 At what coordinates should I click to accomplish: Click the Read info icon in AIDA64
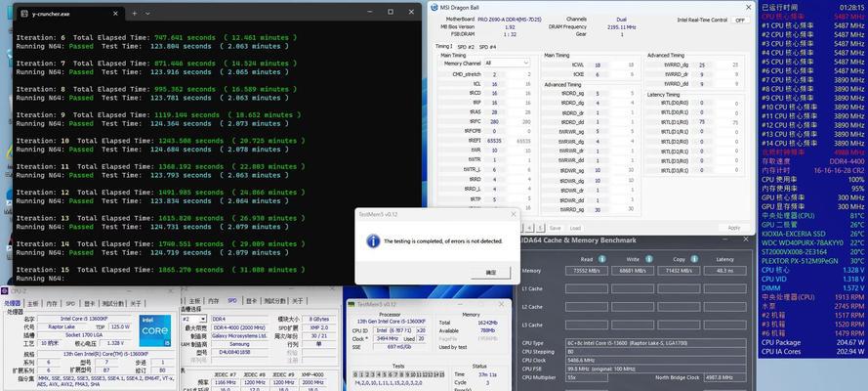tap(601, 259)
